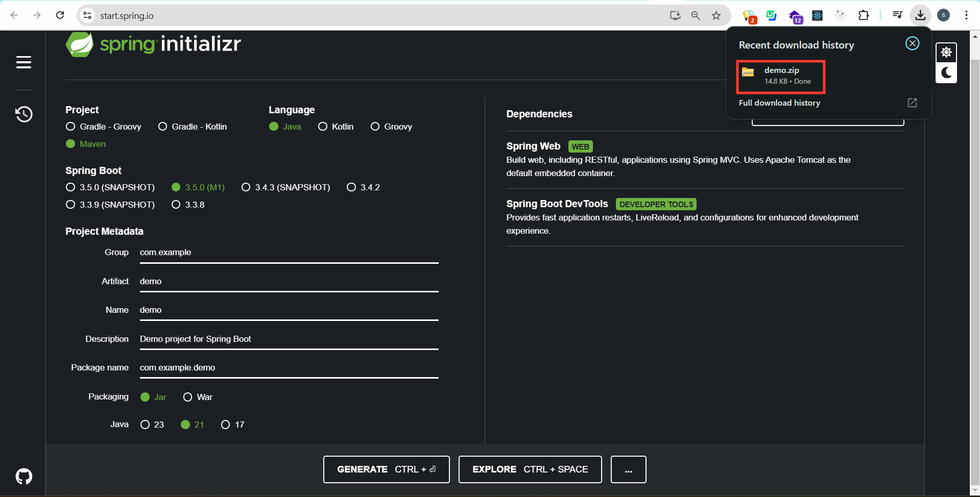The image size is (980, 497).
Task: Open the Chrome profile avatar
Action: [x=944, y=15]
